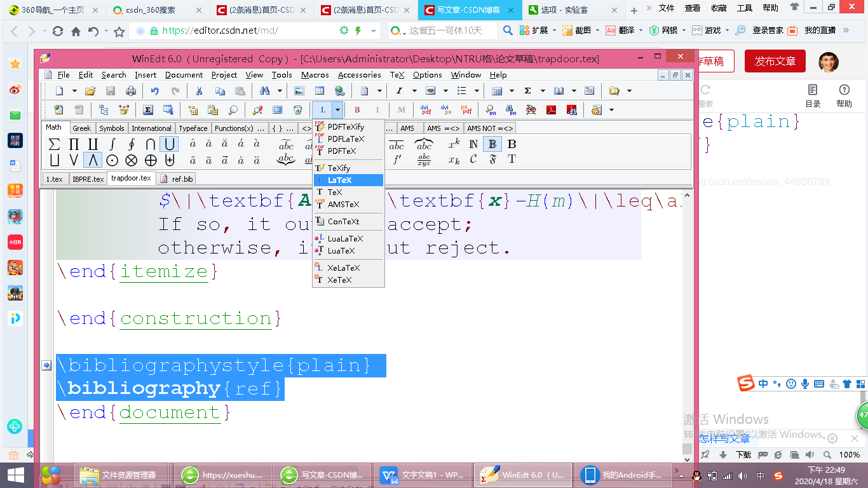Cut selection with the scissors icon
This screenshot has height=488, width=868.
(x=199, y=91)
